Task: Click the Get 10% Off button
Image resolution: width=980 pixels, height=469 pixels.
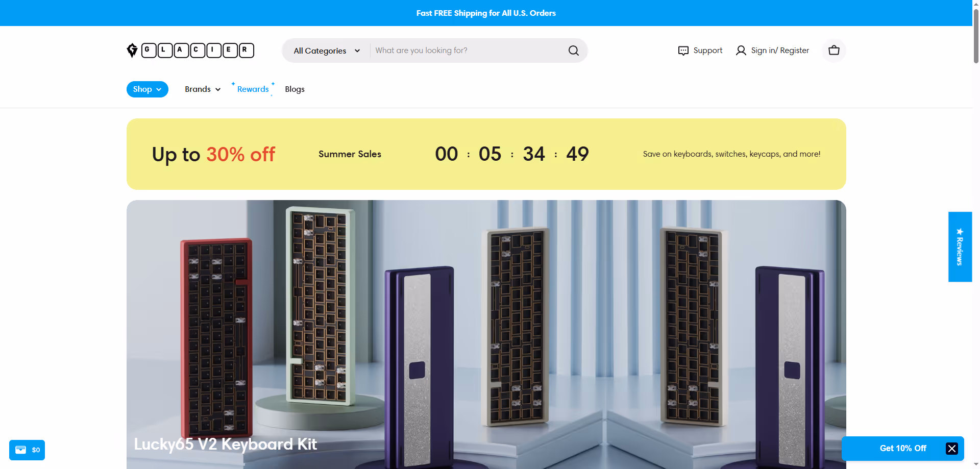Action: [x=902, y=448]
